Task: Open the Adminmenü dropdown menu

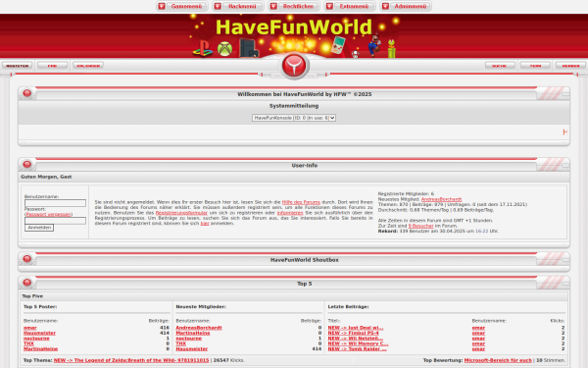Action: tap(406, 6)
